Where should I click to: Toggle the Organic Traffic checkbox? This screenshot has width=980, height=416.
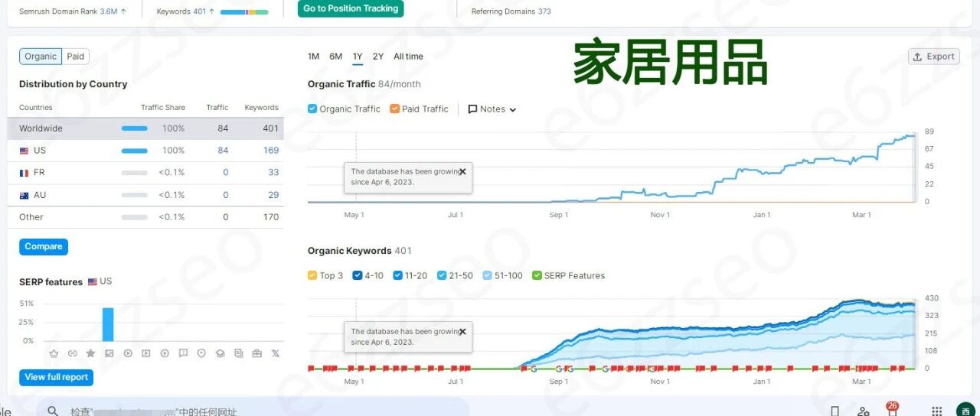point(312,109)
